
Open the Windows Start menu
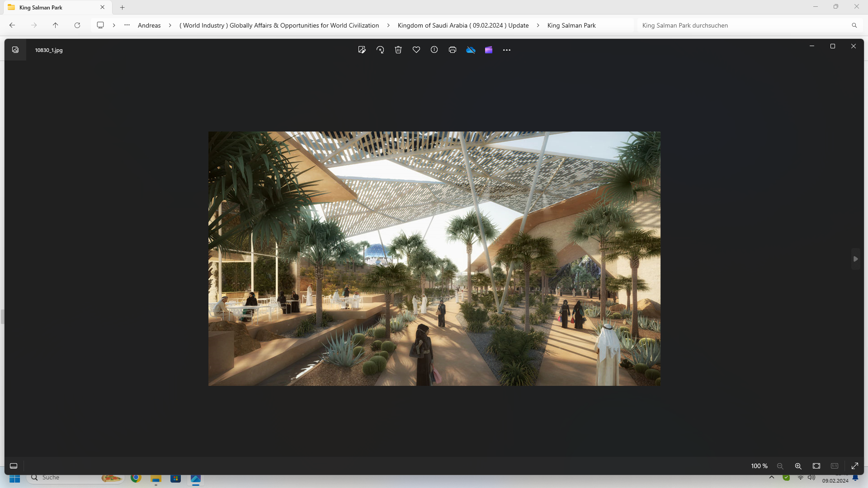pos(14,479)
